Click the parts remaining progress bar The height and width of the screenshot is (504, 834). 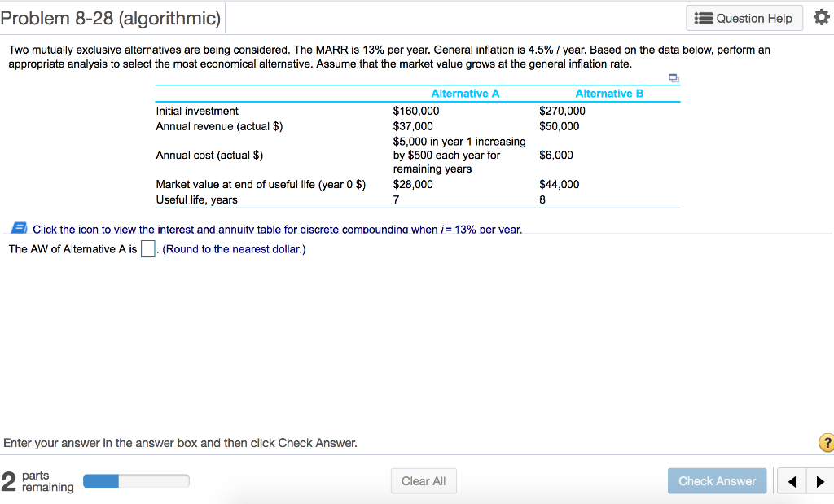coord(135,480)
